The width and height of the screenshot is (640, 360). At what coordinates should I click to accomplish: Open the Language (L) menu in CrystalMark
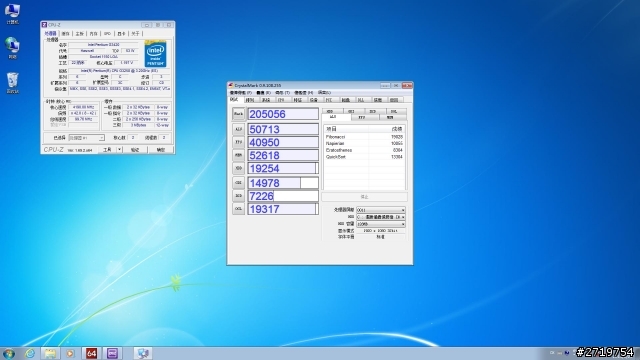[324, 93]
